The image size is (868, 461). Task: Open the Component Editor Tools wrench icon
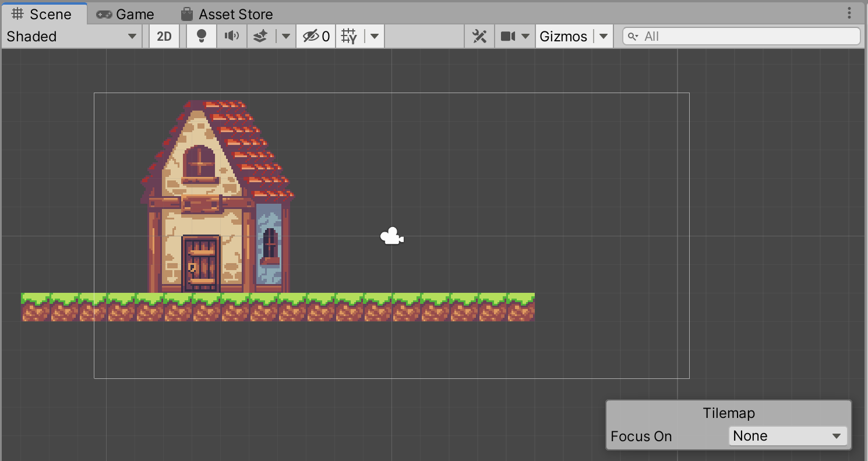point(479,36)
